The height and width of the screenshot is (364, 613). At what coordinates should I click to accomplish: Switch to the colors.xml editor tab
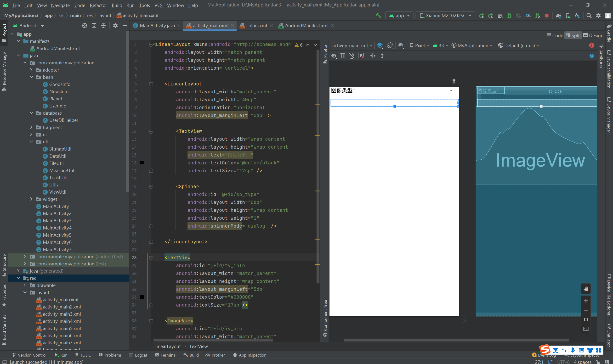256,26
